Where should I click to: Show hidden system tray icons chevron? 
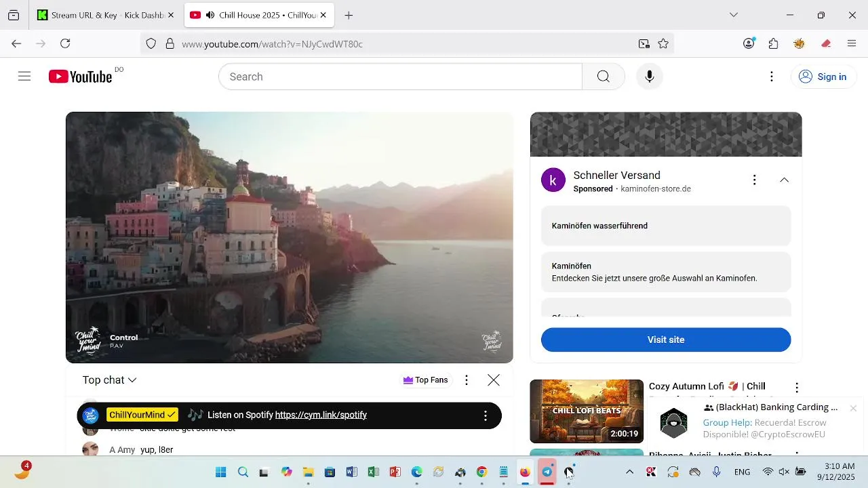pyautogui.click(x=629, y=472)
